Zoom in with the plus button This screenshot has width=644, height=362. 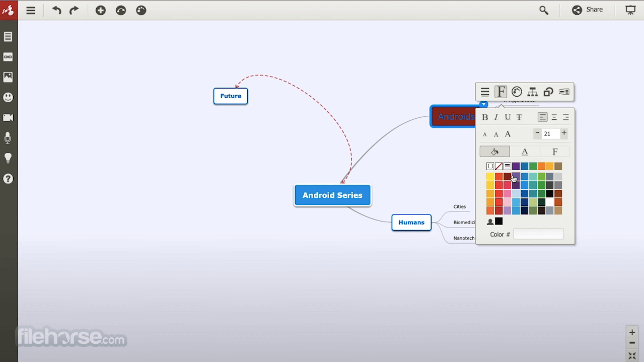tap(632, 332)
